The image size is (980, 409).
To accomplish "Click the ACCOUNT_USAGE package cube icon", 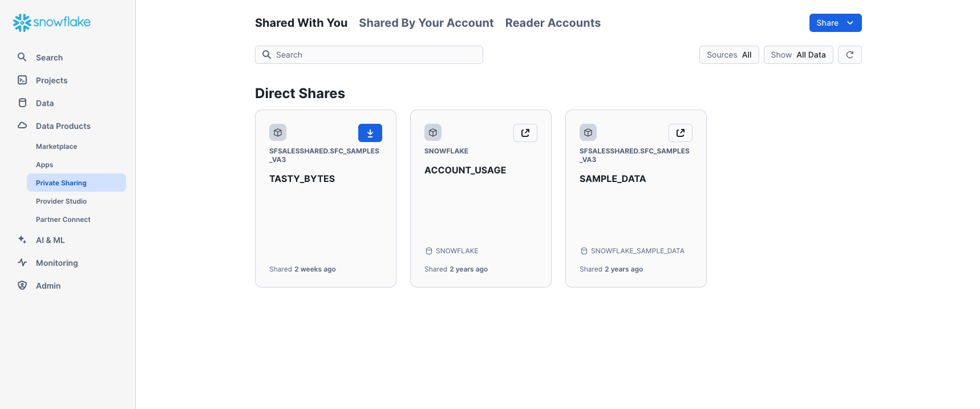I will click(433, 132).
